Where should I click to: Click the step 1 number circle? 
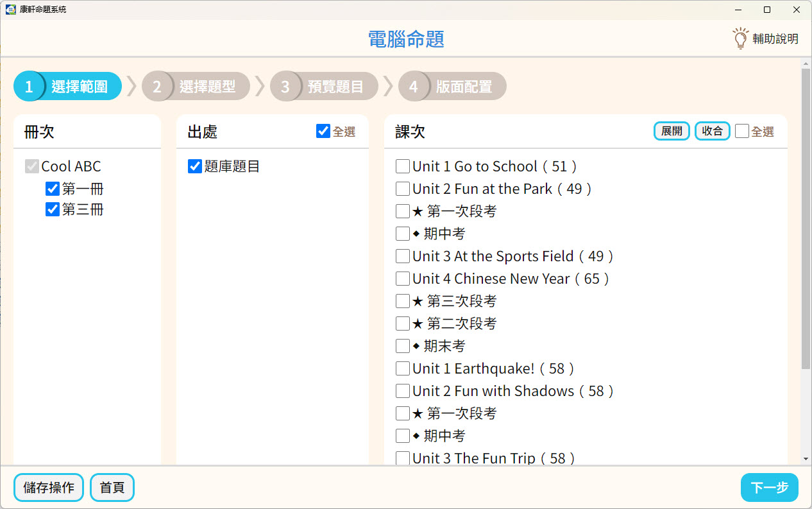coord(29,87)
